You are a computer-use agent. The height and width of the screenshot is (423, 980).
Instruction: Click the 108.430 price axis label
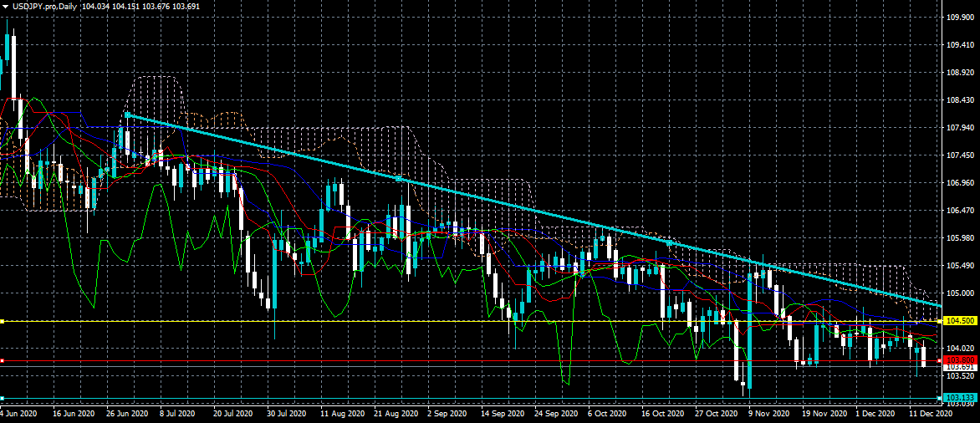click(959, 100)
